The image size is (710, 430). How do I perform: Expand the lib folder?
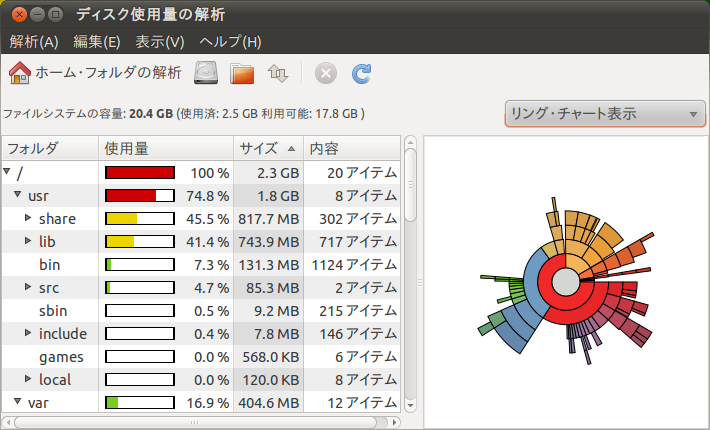point(28,241)
